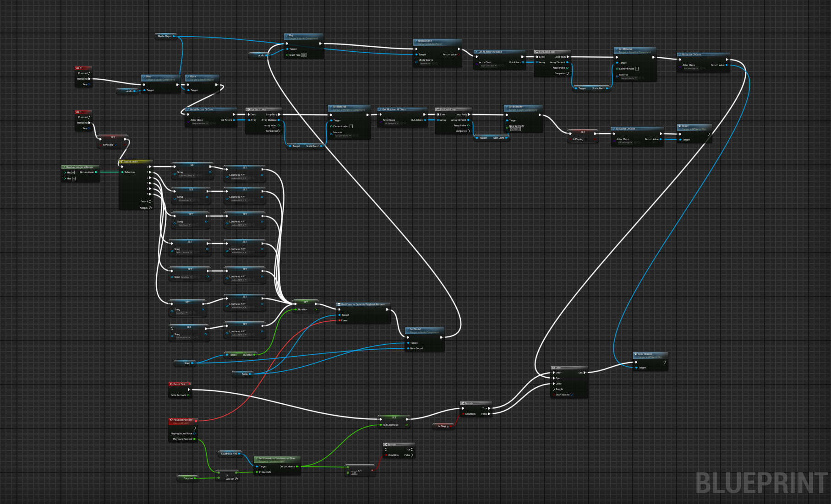Viewport: 831px width, 504px height.
Task: Click the Color Change node event icon
Action: (636, 354)
